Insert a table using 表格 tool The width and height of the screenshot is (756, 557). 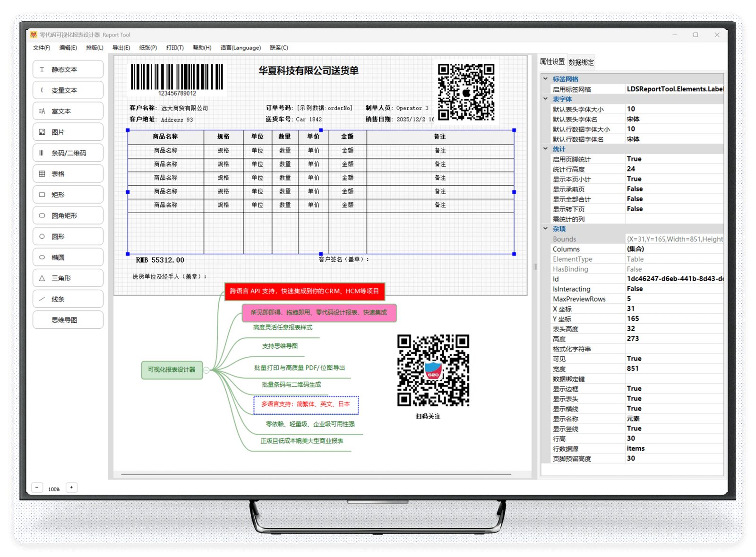(68, 174)
